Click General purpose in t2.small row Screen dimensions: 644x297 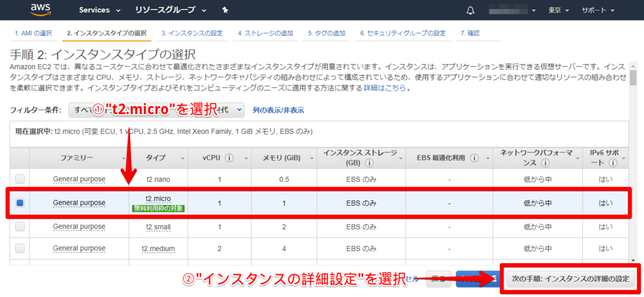click(x=79, y=227)
